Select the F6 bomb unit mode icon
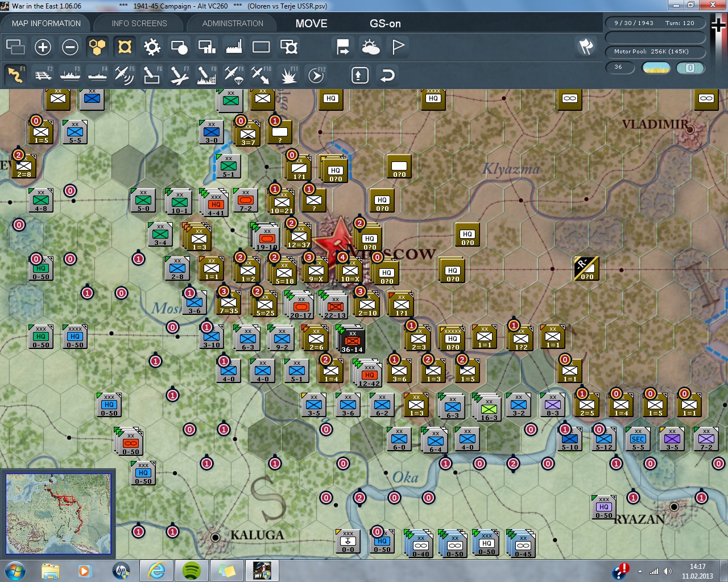Screen dimensions: 728x582 [152, 75]
